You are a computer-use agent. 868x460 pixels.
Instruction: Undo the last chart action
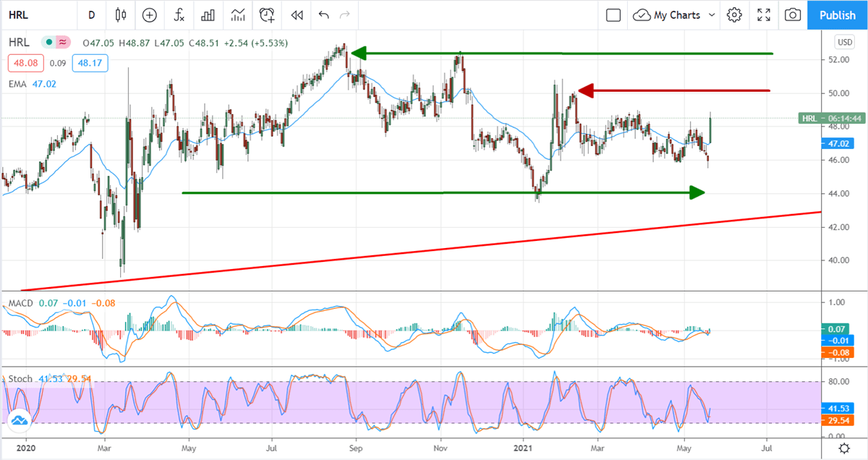tap(323, 15)
